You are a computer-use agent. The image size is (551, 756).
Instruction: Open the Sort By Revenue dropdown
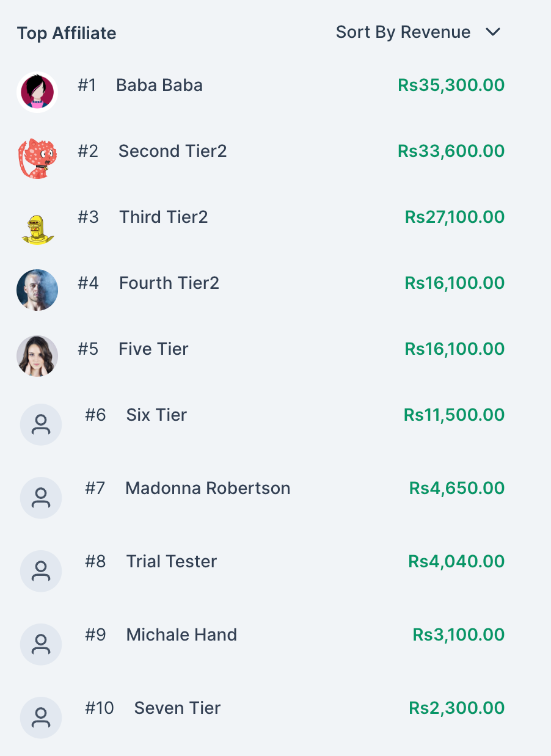pyautogui.click(x=403, y=32)
